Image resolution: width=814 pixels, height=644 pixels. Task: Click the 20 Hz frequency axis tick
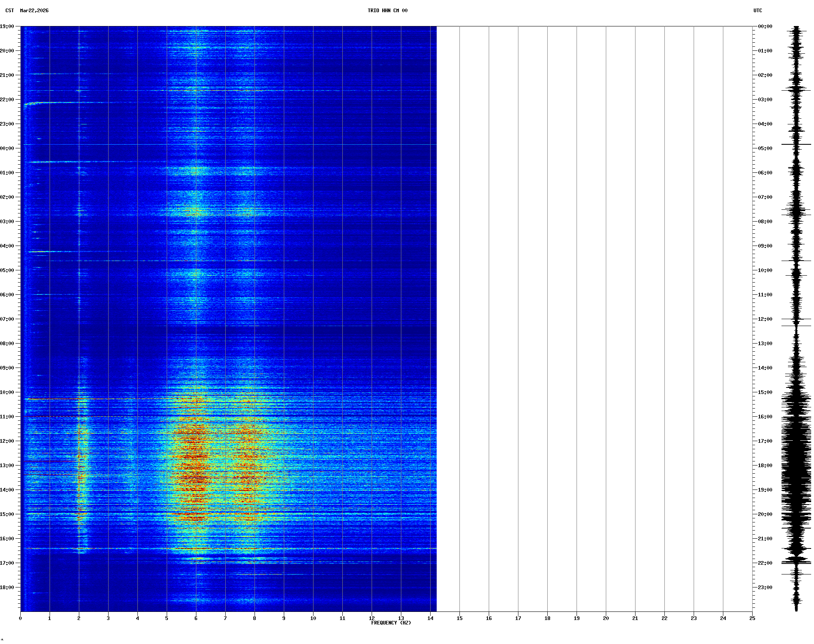pos(606,618)
